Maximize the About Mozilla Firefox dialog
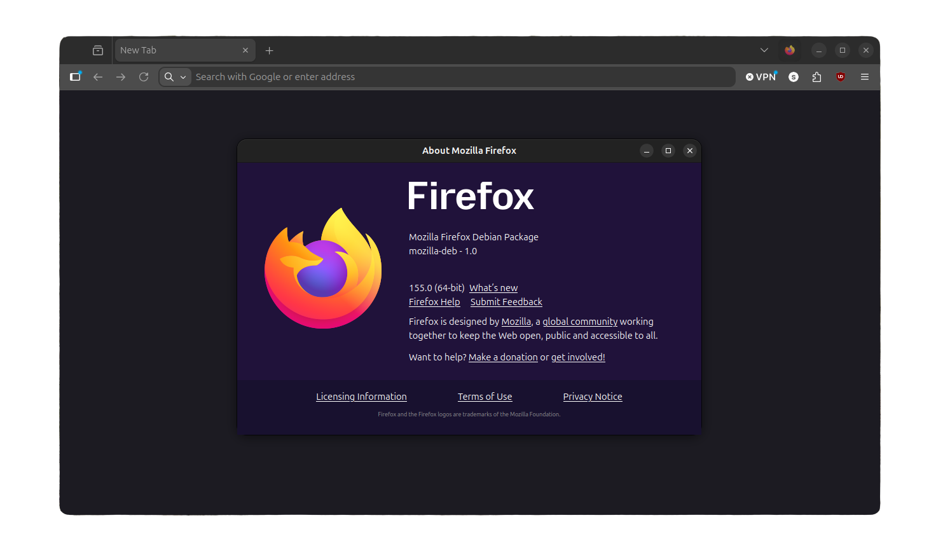Viewport: 936px width, 560px height. coord(668,151)
